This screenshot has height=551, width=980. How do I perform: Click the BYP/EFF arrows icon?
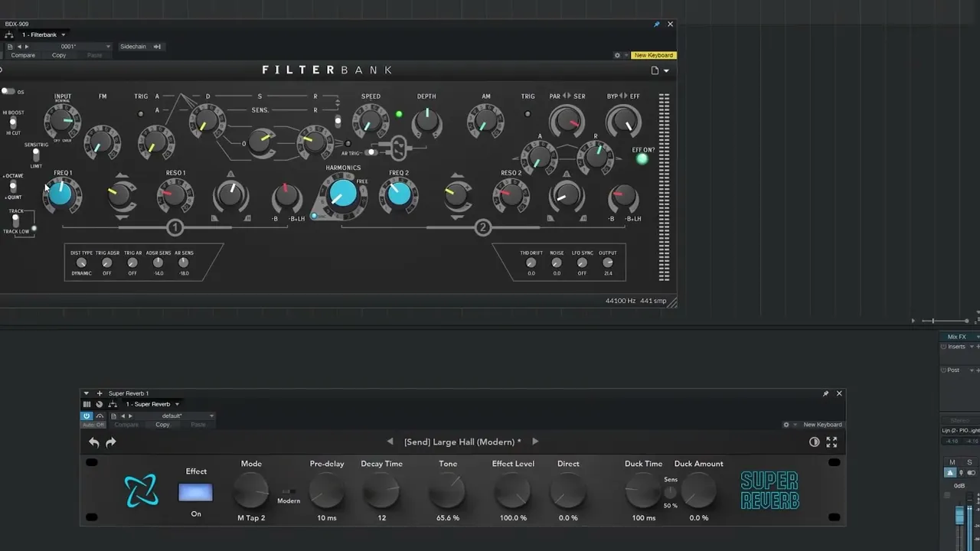pyautogui.click(x=623, y=96)
